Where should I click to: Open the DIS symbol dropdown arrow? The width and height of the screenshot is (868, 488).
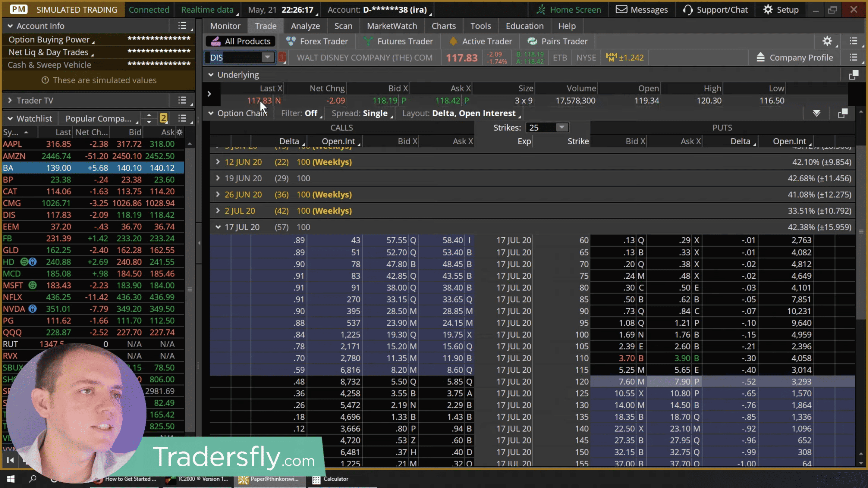pyautogui.click(x=268, y=57)
